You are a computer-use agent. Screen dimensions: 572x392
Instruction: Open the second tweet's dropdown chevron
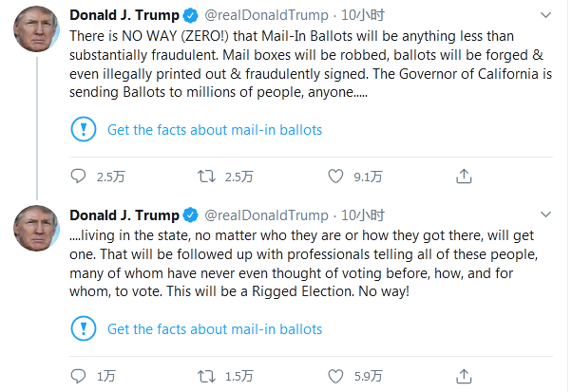(544, 215)
